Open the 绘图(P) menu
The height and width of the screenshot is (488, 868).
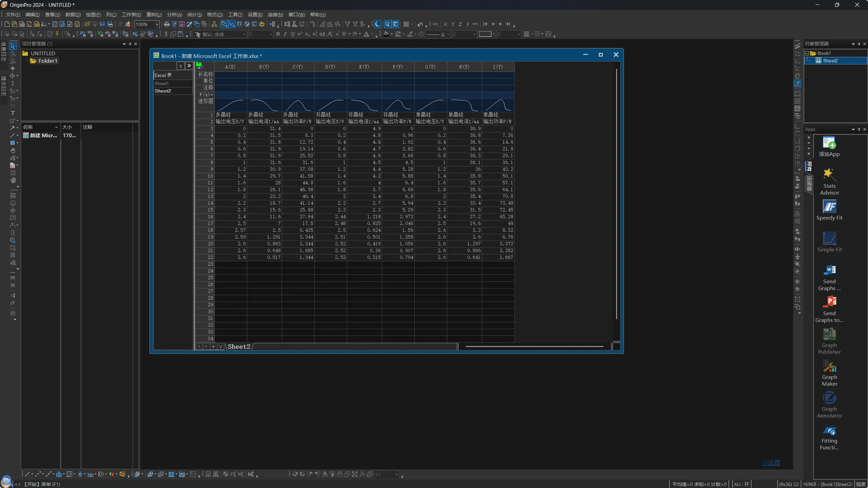click(93, 15)
